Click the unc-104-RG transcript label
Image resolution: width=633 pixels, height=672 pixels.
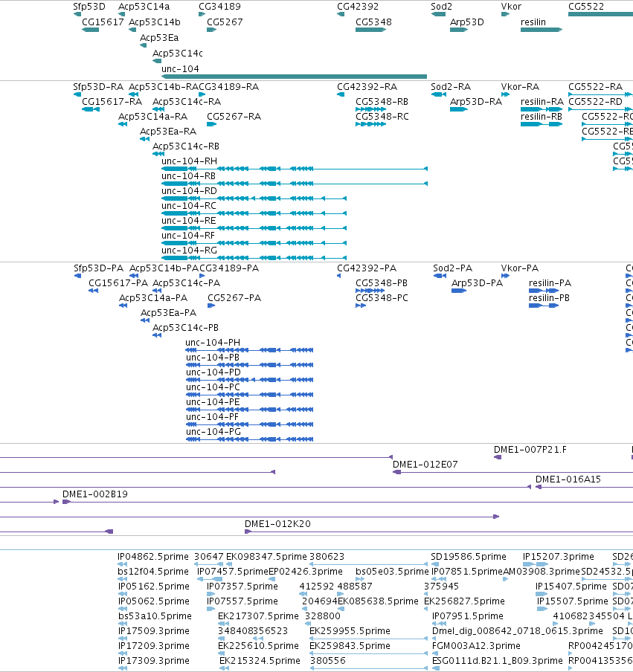189,251
